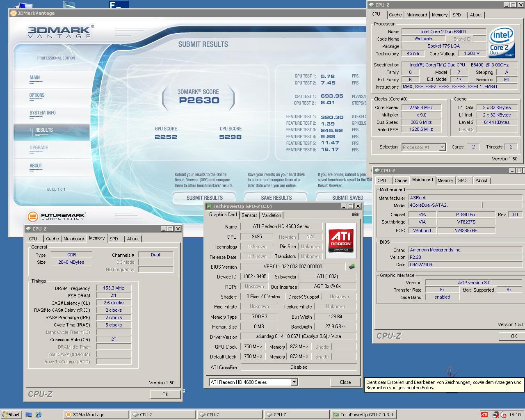Click the BIOS save chip icon in GPU-Z
The width and height of the screenshot is (525, 420).
click(352, 267)
